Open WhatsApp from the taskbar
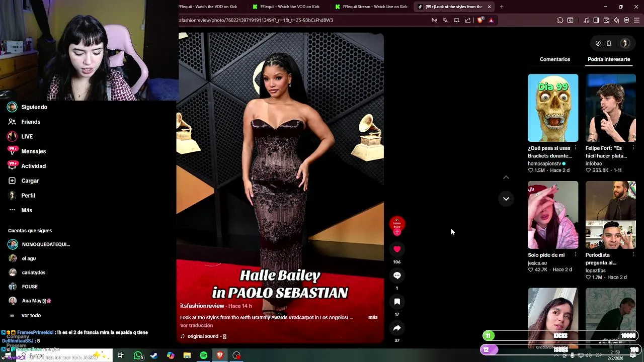Viewport: 644px width, 362px height. pos(138,355)
